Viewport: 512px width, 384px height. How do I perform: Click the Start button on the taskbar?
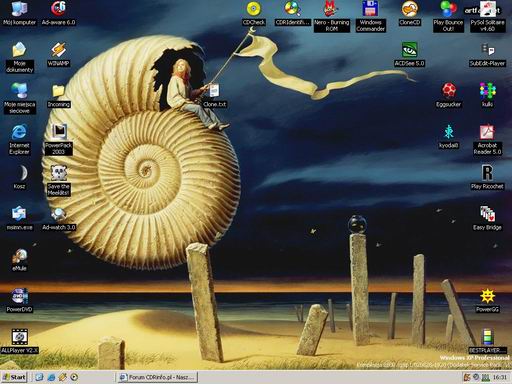(14, 377)
